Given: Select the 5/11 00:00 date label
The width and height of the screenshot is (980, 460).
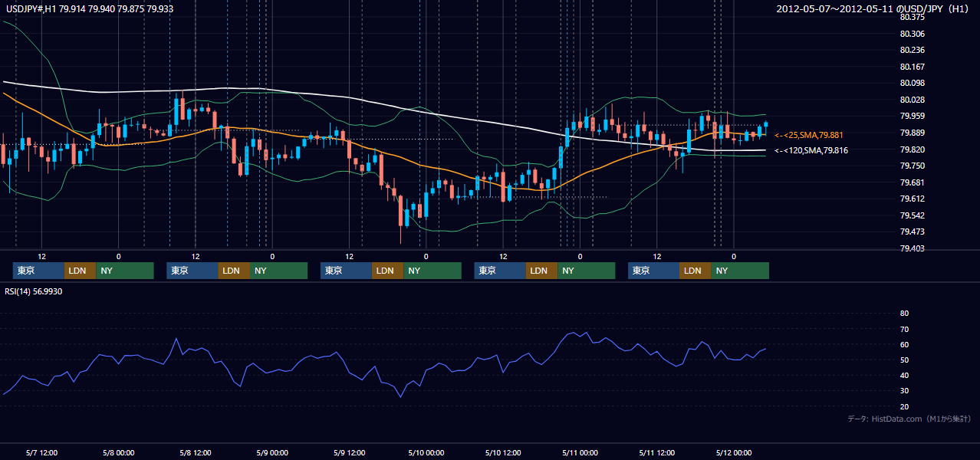Looking at the screenshot, I should coord(580,452).
